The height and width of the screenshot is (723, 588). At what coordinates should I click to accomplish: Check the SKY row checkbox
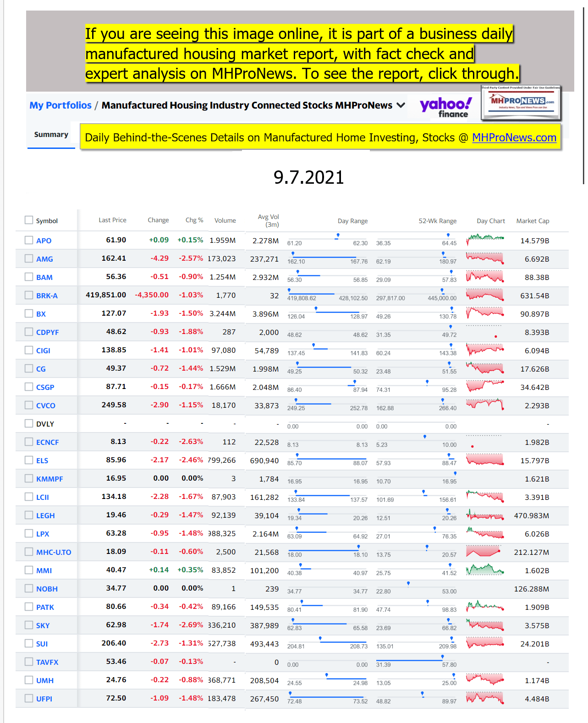click(x=29, y=625)
